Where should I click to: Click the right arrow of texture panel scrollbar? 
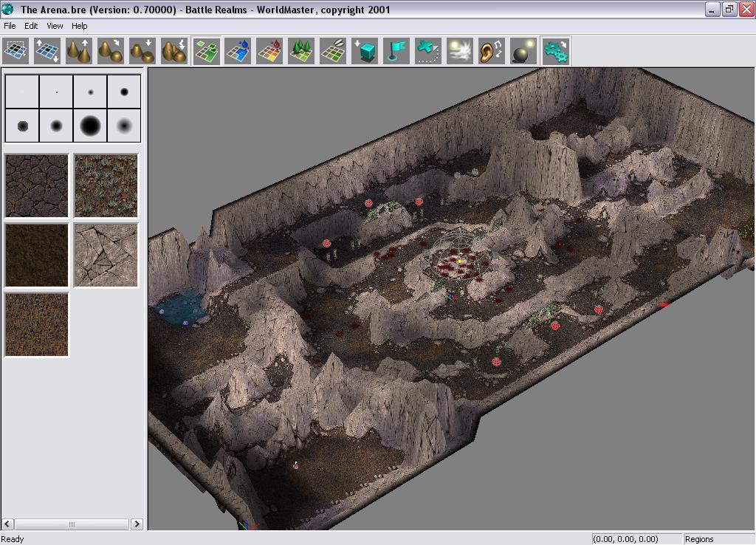tap(137, 524)
